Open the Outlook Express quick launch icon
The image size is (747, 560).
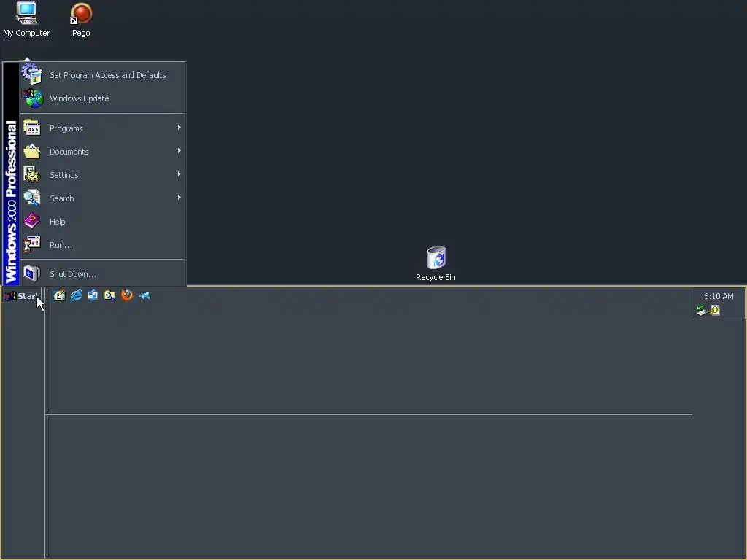click(93, 296)
